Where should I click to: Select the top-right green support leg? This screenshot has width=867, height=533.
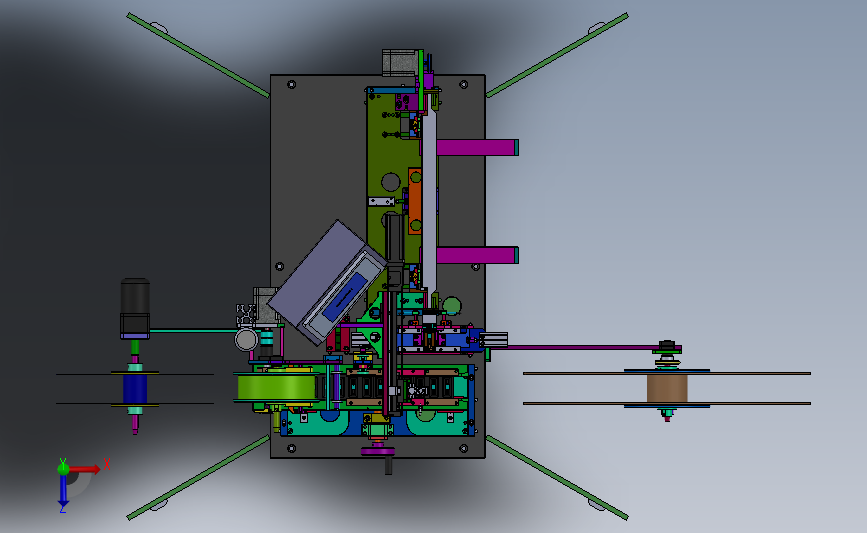(x=557, y=55)
